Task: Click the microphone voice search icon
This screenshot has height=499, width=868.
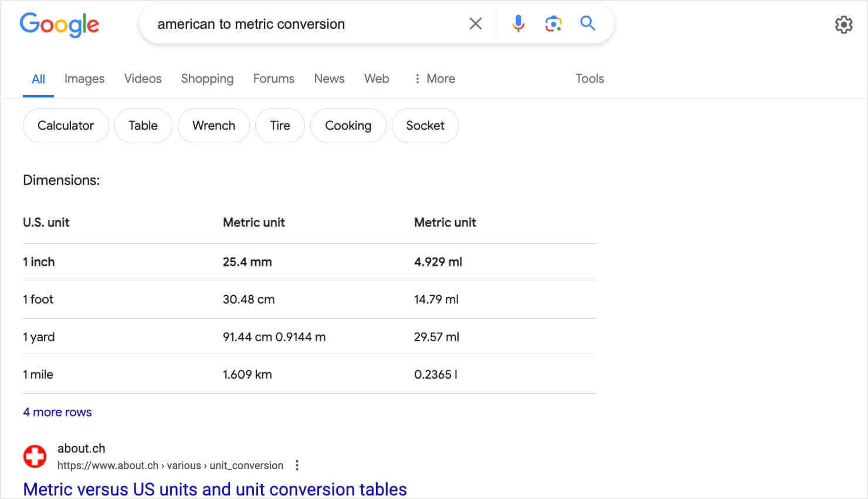Action: (x=518, y=23)
